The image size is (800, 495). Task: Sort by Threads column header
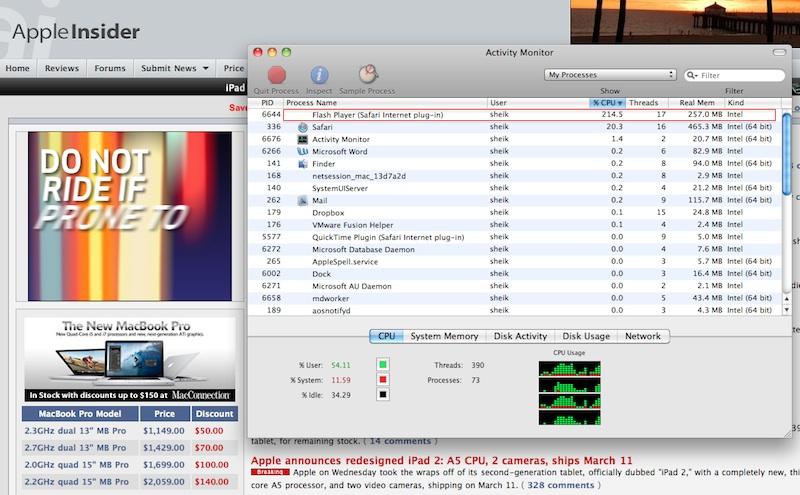click(646, 103)
